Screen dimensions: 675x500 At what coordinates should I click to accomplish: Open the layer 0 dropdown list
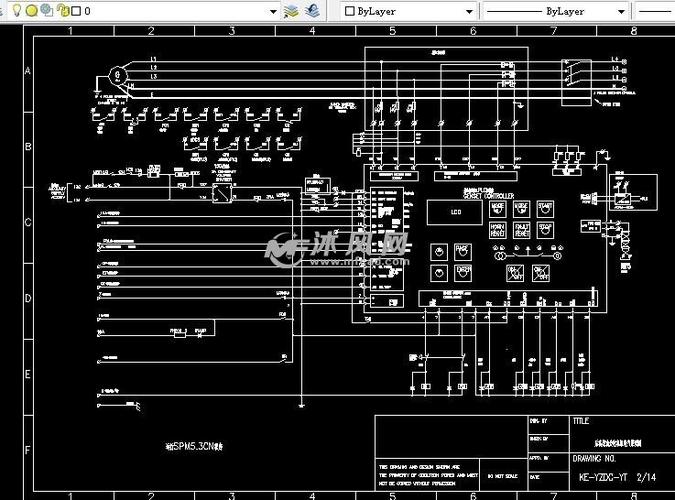(x=272, y=11)
